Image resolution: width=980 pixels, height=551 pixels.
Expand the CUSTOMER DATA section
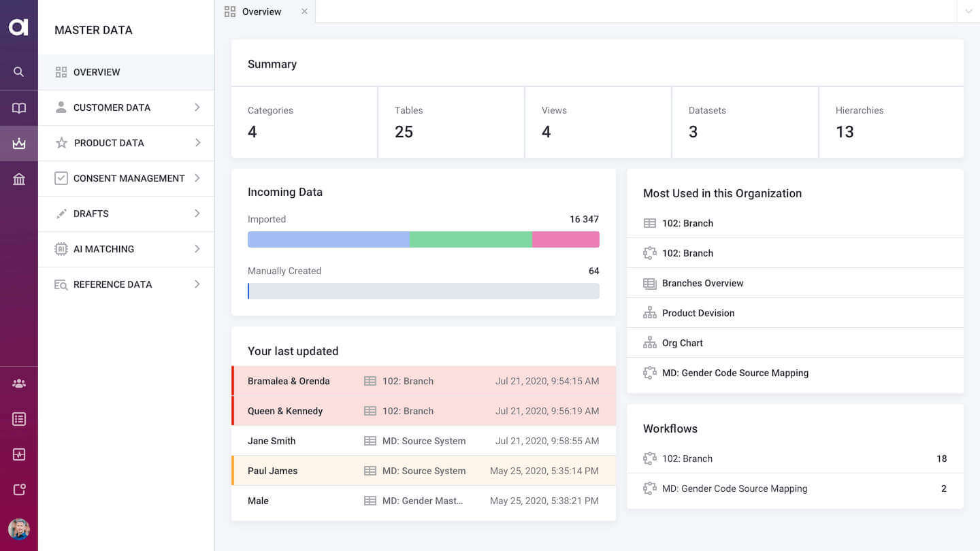[127, 107]
